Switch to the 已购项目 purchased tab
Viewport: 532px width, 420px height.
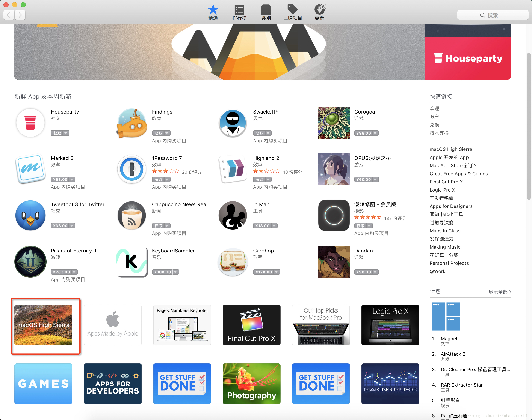(x=292, y=12)
